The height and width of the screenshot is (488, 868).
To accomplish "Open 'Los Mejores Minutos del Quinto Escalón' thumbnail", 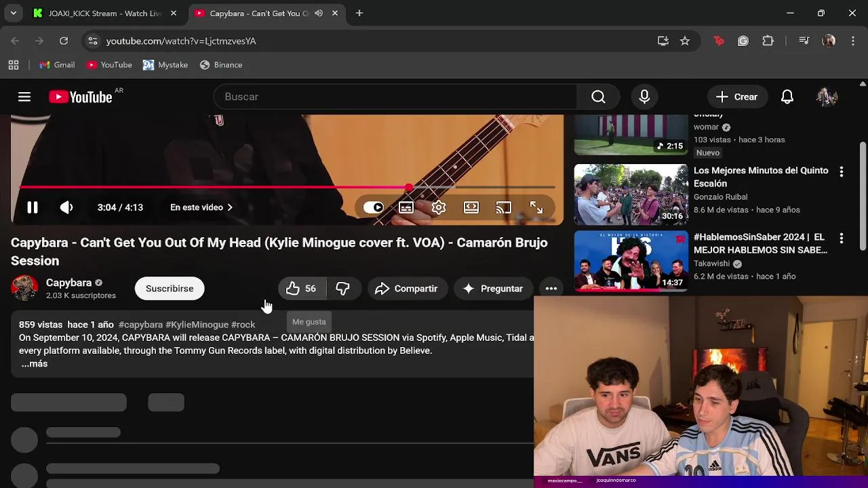I will tap(631, 195).
